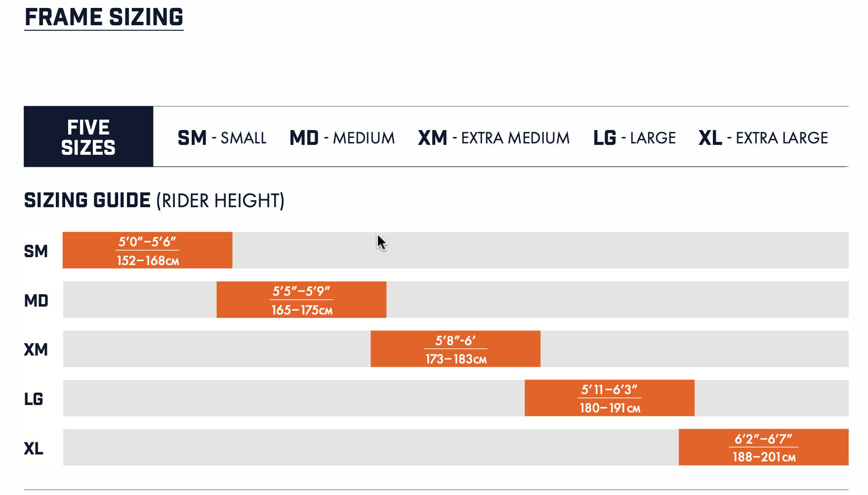Choose the XL - EXTRA LARGE label
Viewport: 868px width, 495px height.
tap(763, 137)
